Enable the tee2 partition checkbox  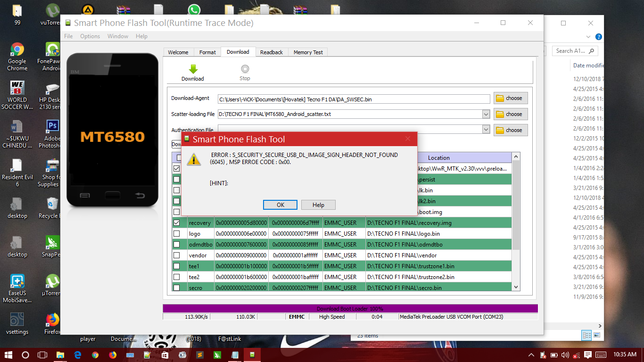pyautogui.click(x=177, y=277)
